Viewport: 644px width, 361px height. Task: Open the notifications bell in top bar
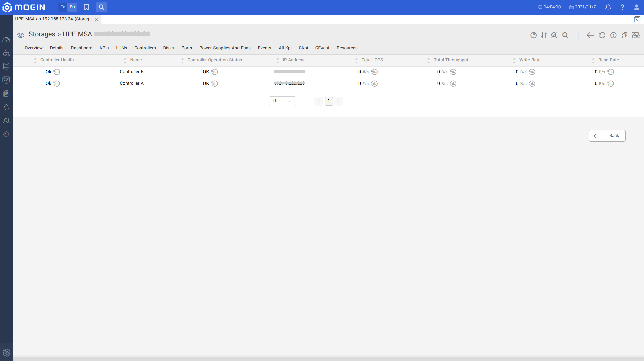click(608, 7)
